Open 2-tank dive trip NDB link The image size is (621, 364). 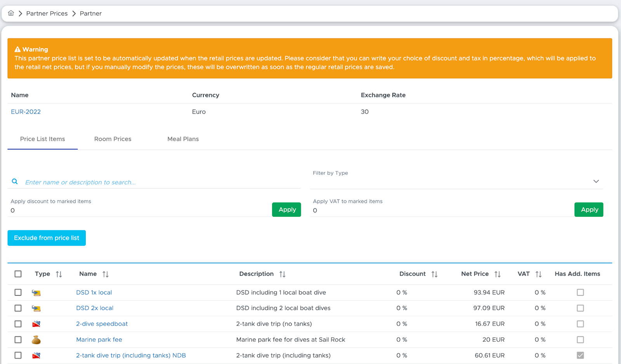pos(131,355)
